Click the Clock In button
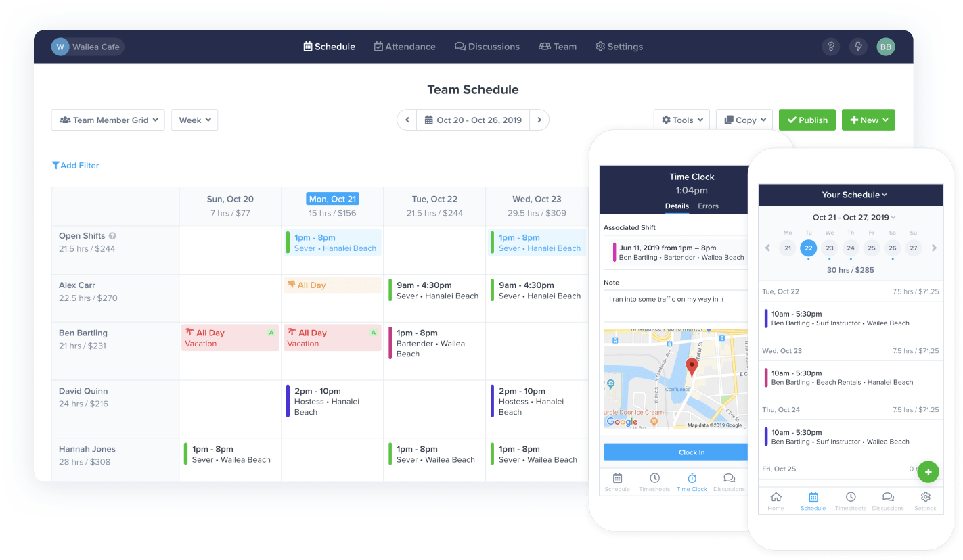The height and width of the screenshot is (560, 963). [x=675, y=452]
